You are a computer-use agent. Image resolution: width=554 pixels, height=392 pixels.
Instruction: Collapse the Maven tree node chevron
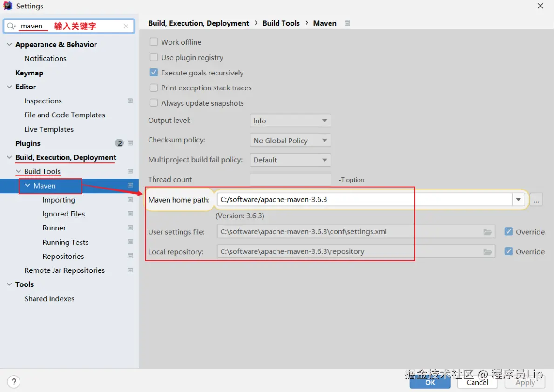tap(27, 186)
